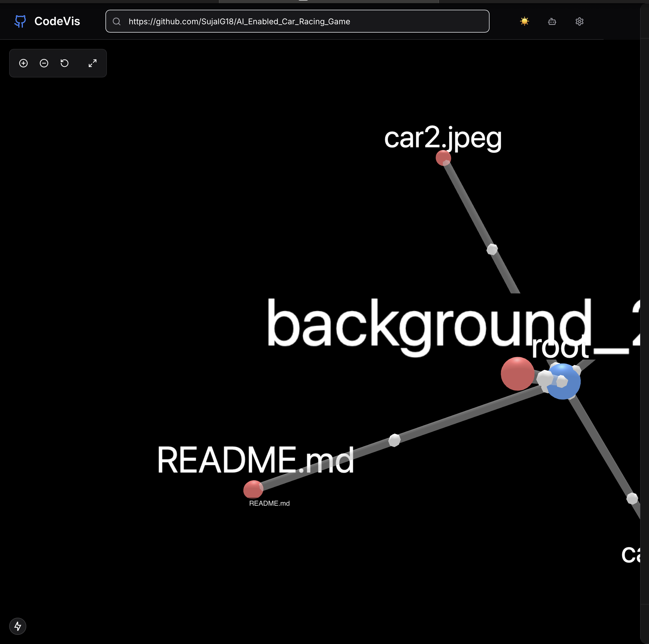Viewport: 649px width, 644px height.
Task: Expand graph to fullscreen
Action: click(x=92, y=63)
